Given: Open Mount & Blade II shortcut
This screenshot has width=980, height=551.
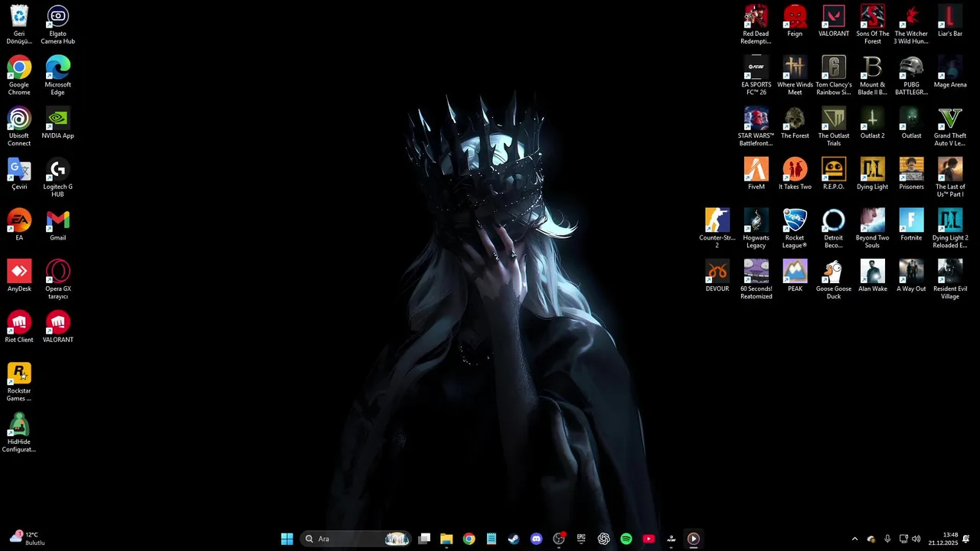Looking at the screenshot, I should pyautogui.click(x=873, y=76).
